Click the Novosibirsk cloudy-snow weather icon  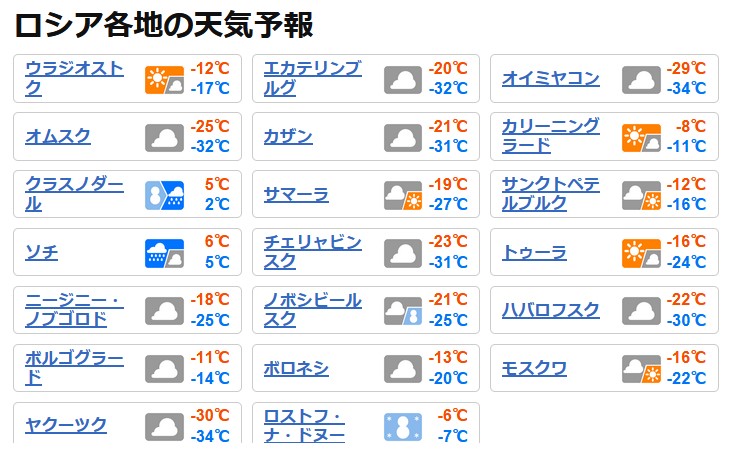pos(402,311)
